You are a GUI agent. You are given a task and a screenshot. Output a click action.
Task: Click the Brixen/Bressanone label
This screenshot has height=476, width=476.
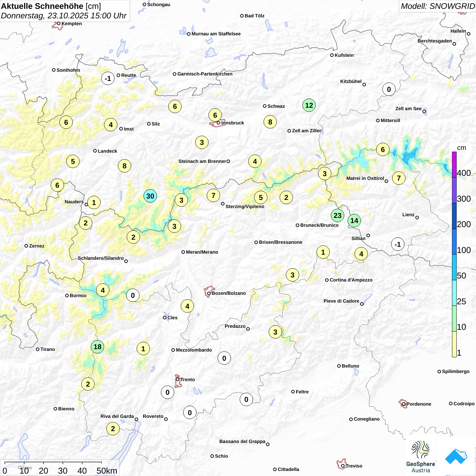[x=280, y=242]
